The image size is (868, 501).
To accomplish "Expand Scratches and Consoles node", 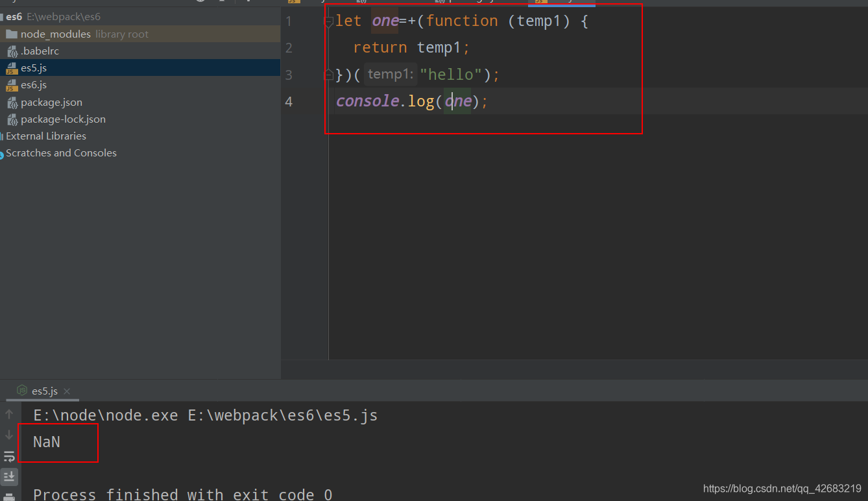I will click(61, 153).
